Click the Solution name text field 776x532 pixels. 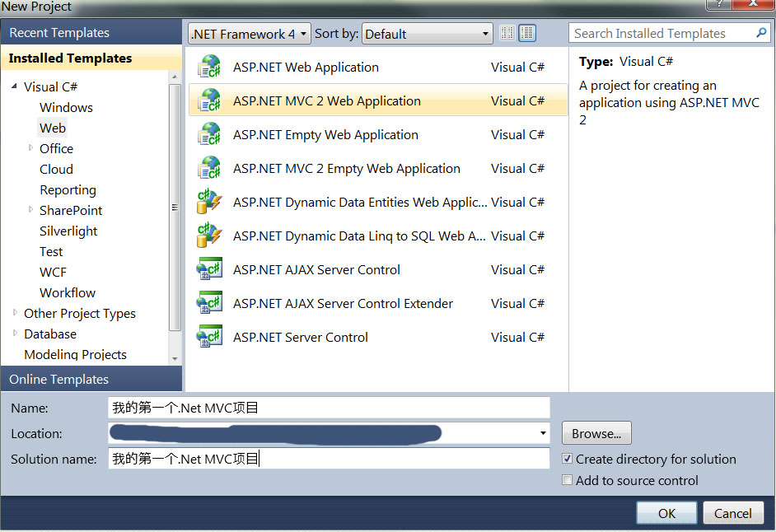[x=329, y=459]
